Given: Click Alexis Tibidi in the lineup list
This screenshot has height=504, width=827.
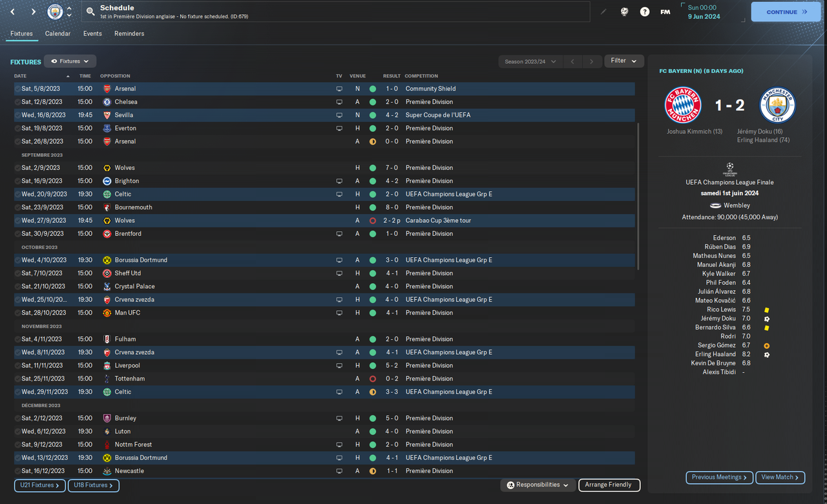Looking at the screenshot, I should [x=719, y=372].
